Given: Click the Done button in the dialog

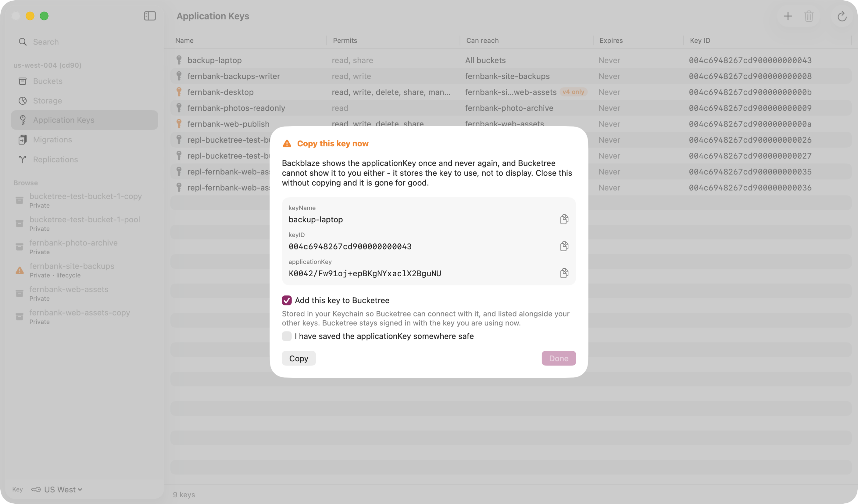Looking at the screenshot, I should tap(558, 358).
